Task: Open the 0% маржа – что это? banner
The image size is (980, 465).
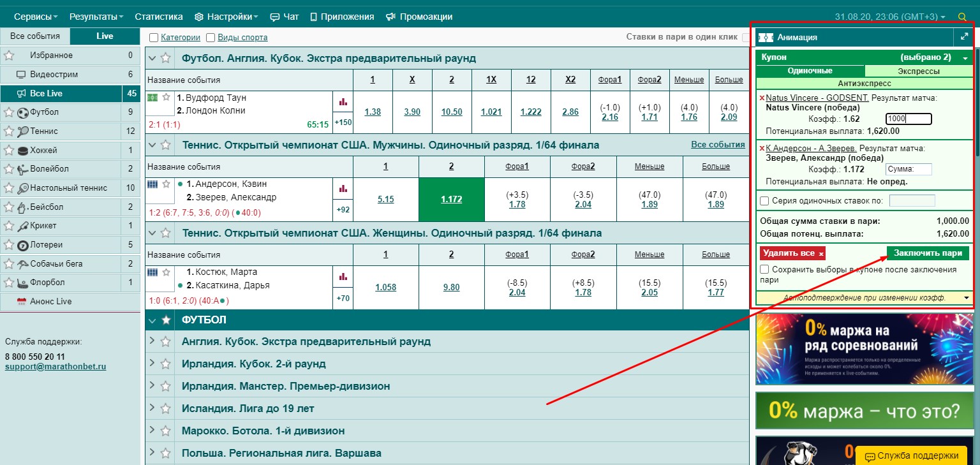Action: [865, 410]
